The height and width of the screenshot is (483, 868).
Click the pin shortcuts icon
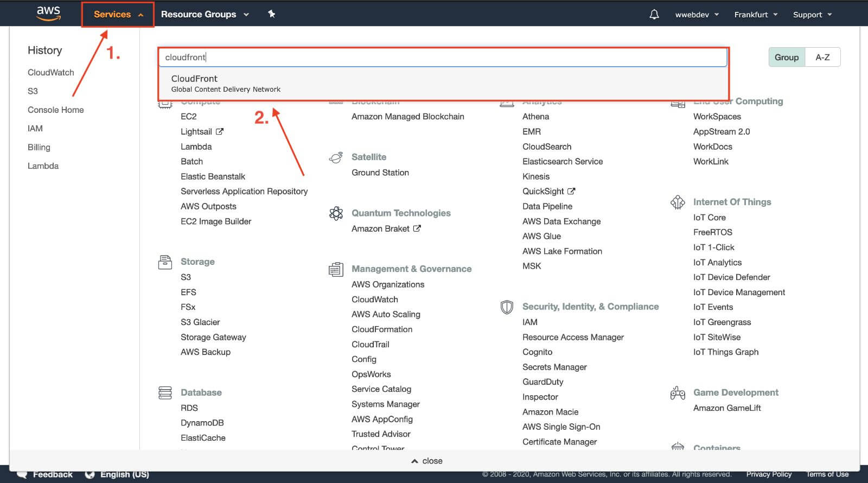pyautogui.click(x=272, y=14)
